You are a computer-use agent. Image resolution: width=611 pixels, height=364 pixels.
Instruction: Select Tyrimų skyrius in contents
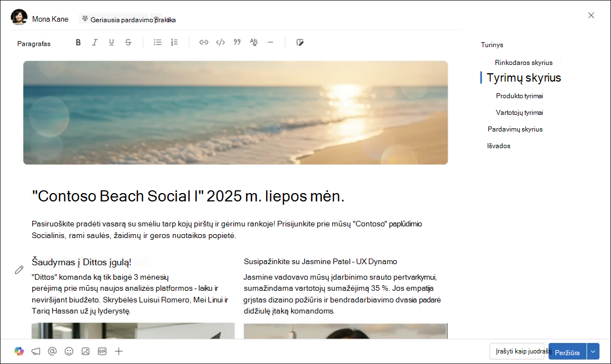pos(524,78)
